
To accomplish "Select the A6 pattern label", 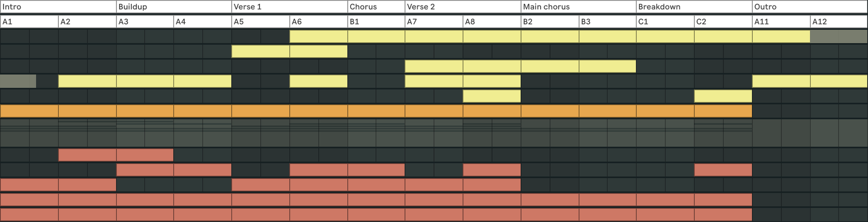I will click(297, 22).
